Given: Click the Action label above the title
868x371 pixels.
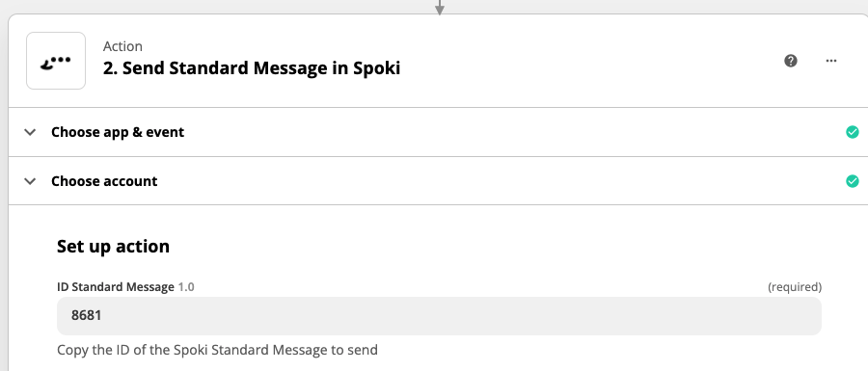Looking at the screenshot, I should 122,46.
